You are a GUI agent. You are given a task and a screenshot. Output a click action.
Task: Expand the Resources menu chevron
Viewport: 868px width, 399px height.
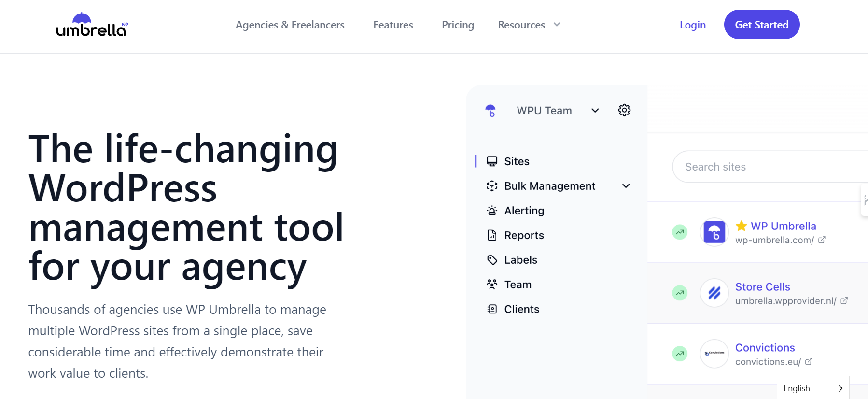point(557,25)
